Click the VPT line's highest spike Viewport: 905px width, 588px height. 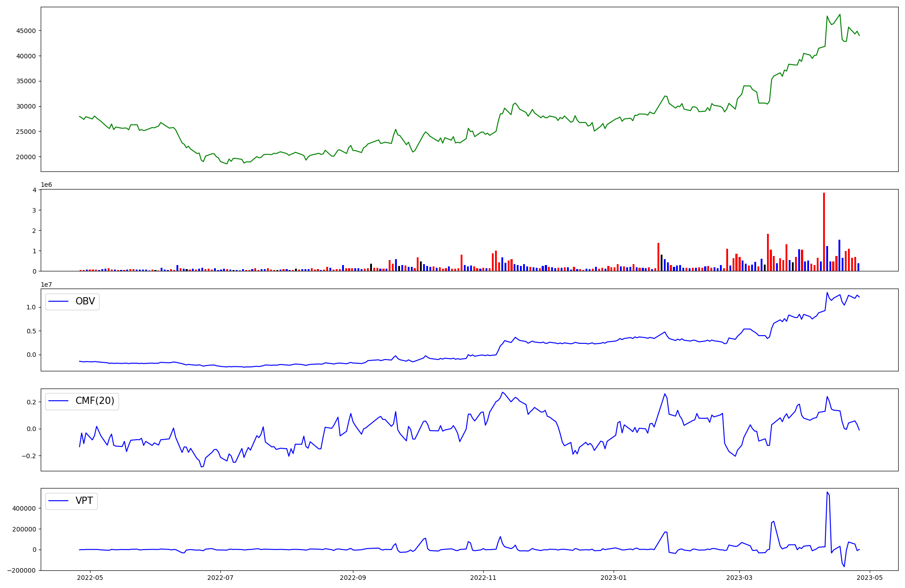pyautogui.click(x=827, y=492)
